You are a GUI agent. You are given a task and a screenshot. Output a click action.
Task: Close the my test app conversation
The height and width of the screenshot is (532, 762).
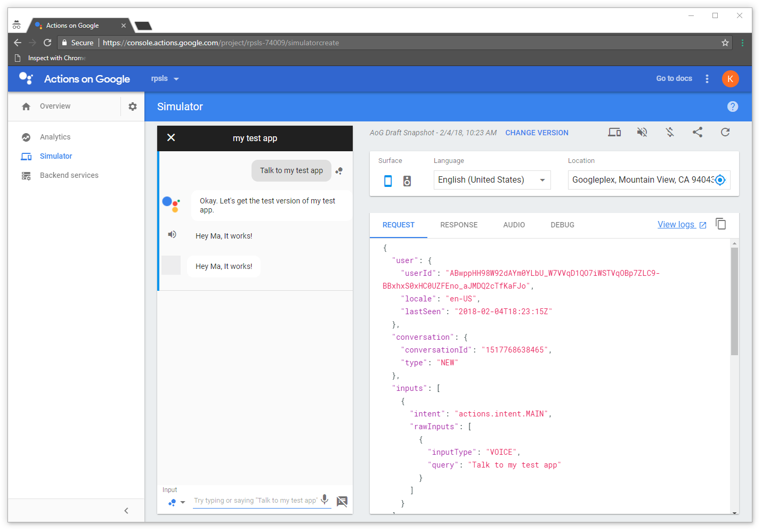tap(171, 138)
